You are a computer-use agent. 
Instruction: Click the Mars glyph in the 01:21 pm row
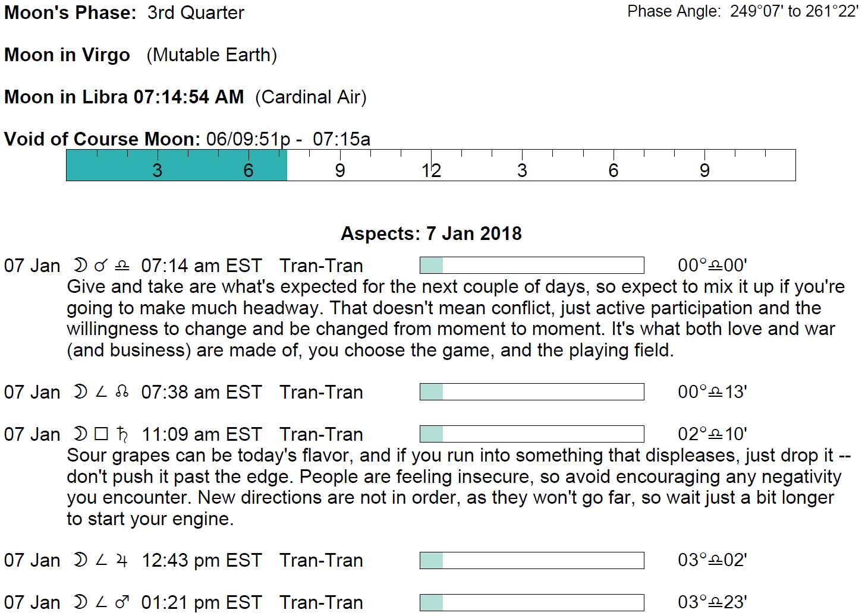point(122,602)
